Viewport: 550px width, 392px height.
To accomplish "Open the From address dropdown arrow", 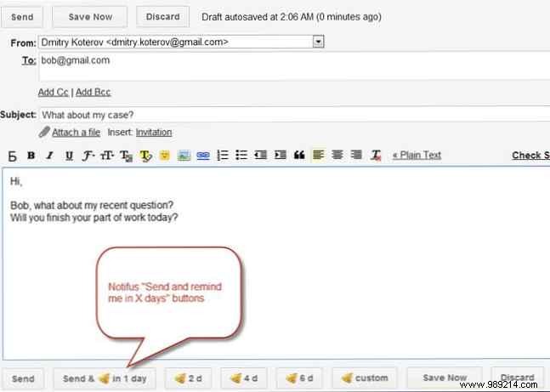I will point(318,43).
